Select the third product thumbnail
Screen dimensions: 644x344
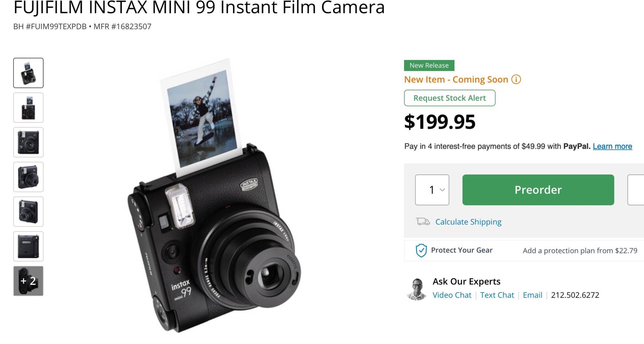pos(28,142)
